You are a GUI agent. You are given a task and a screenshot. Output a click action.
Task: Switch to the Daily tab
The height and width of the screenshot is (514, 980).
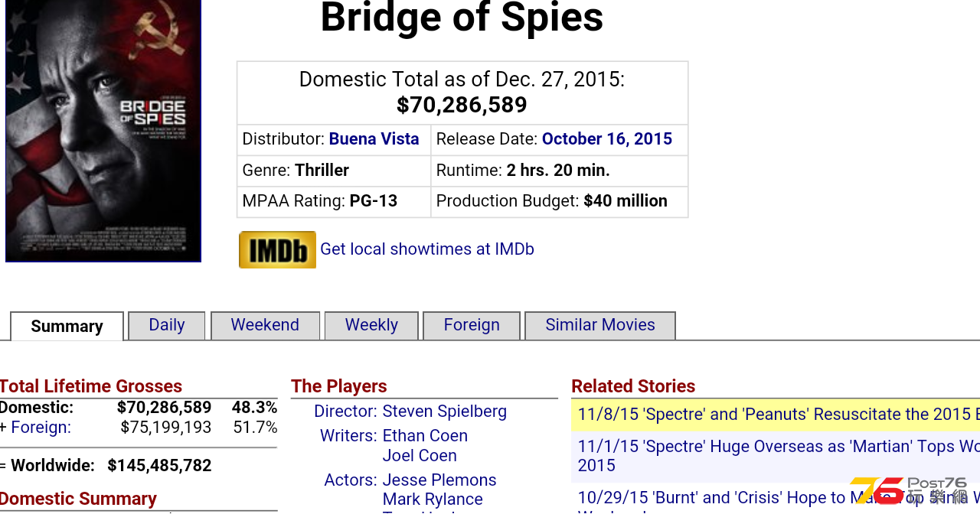pyautogui.click(x=167, y=325)
